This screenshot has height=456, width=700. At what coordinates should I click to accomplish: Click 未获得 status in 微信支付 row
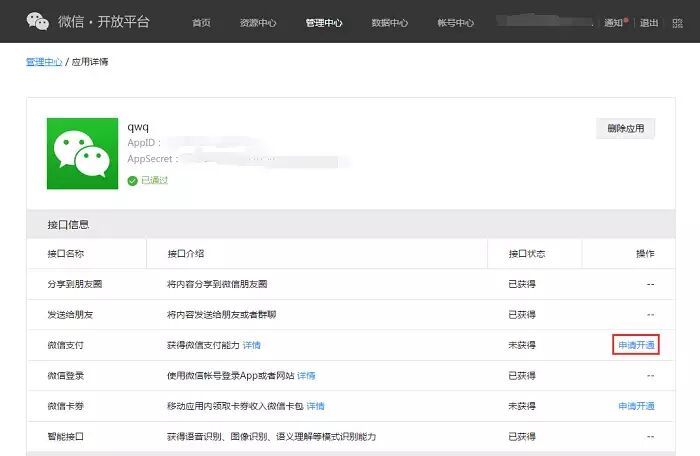pyautogui.click(x=522, y=345)
